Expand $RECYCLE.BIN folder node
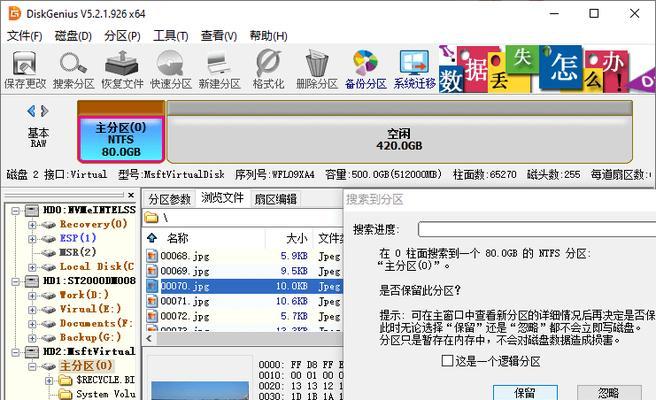The width and height of the screenshot is (656, 400). tap(49, 381)
